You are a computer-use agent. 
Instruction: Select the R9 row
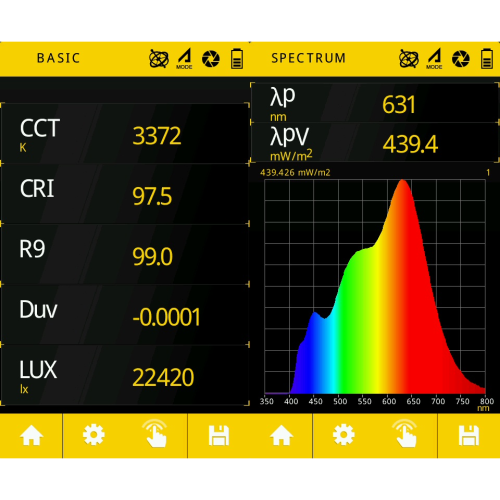[x=125, y=254]
